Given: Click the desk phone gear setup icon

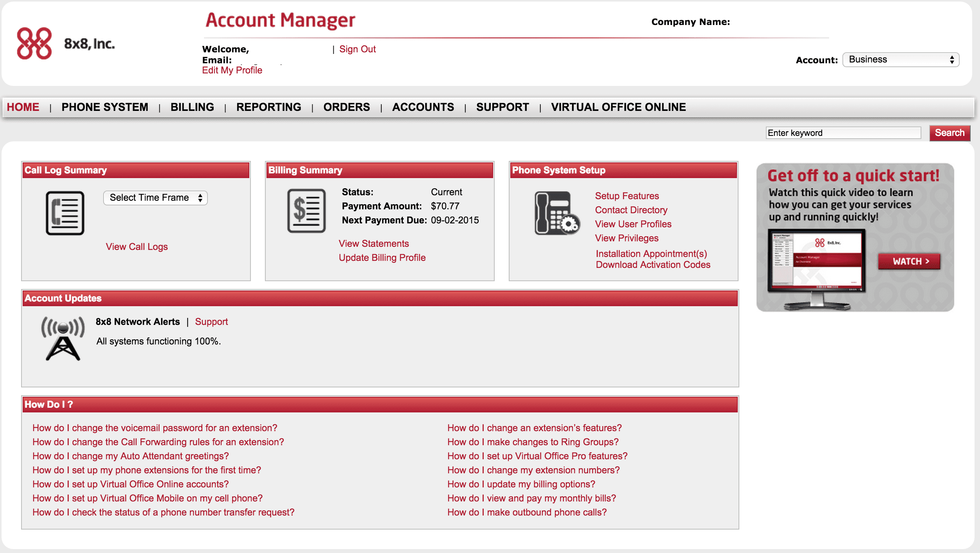Looking at the screenshot, I should pos(556,213).
